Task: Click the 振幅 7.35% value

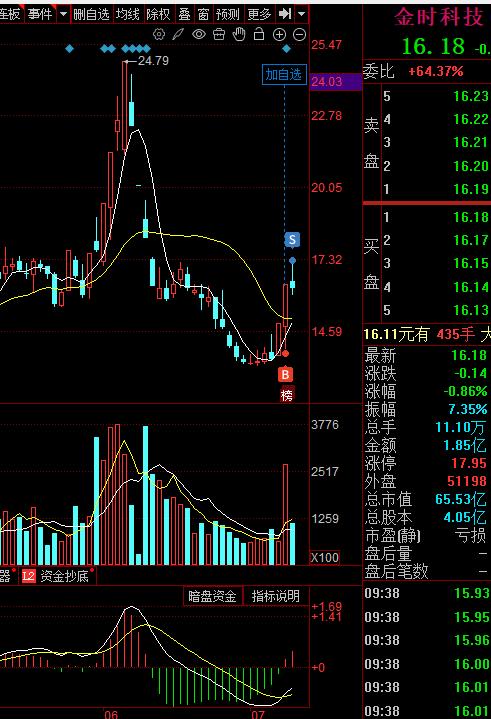Action: coord(468,409)
